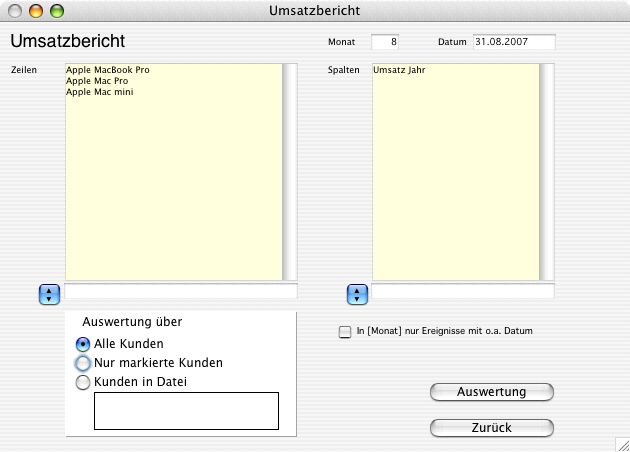Viewport: 630px width, 452px height.
Task: Click the text field under Zeilen list
Action: [x=181, y=292]
